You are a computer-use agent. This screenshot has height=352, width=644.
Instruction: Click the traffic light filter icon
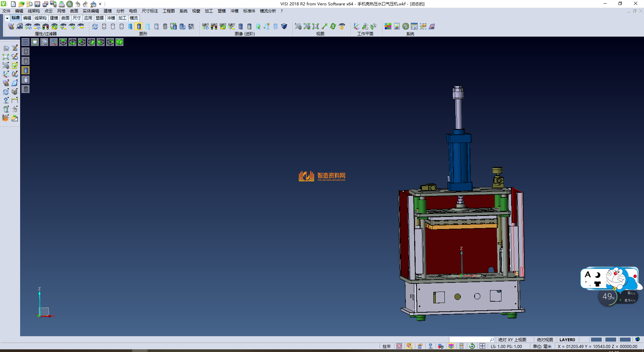click(46, 27)
